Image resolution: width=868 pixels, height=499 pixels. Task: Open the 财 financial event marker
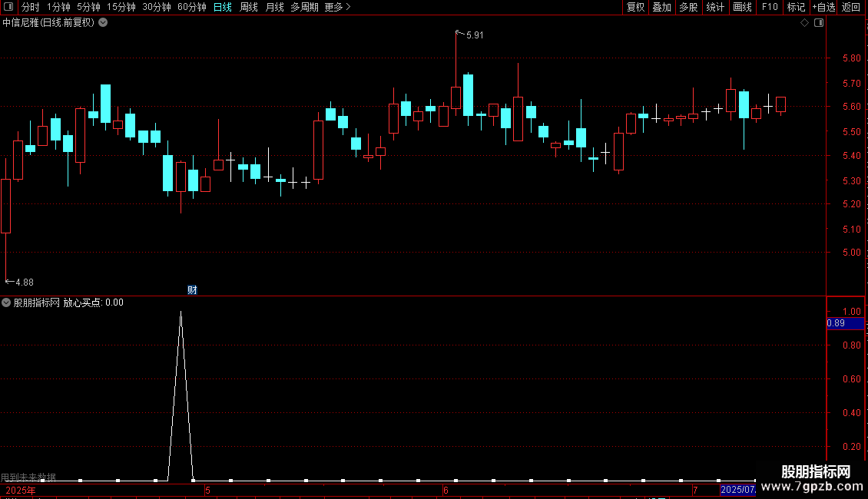click(x=192, y=290)
